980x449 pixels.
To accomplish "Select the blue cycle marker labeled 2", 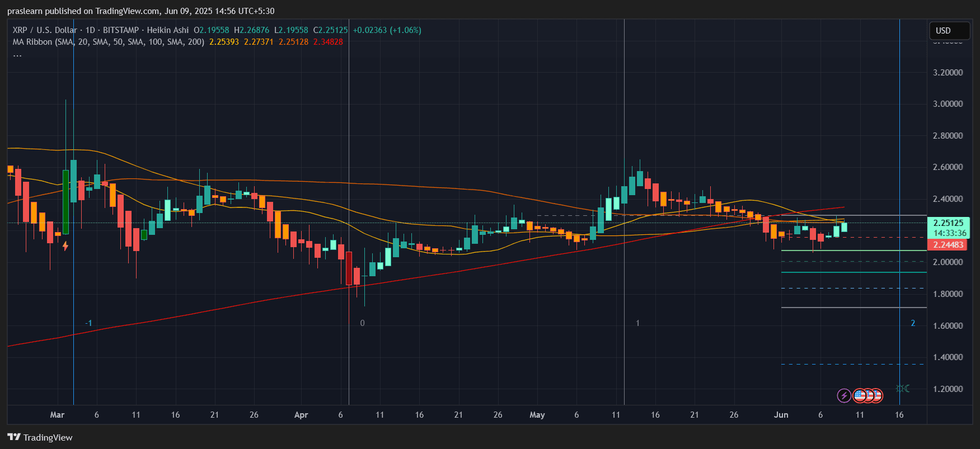I will [x=913, y=323].
